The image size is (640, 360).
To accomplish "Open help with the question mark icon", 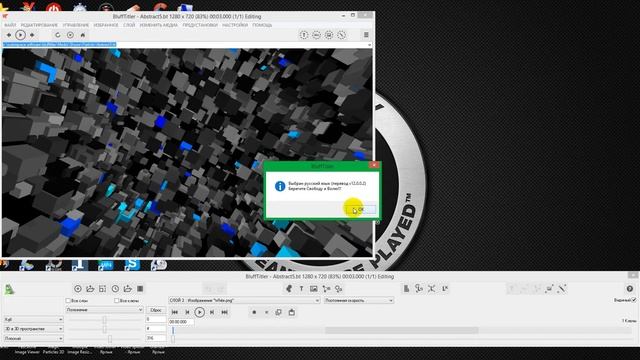I will 630,289.
